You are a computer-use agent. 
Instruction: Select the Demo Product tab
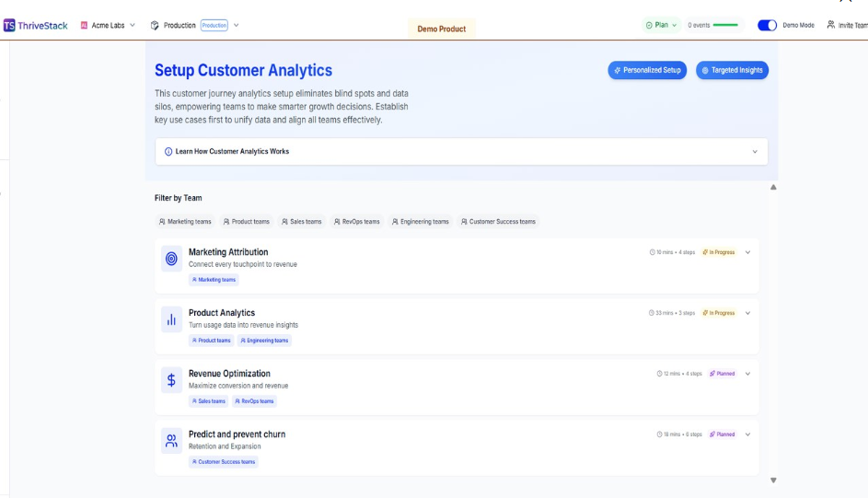(x=442, y=29)
